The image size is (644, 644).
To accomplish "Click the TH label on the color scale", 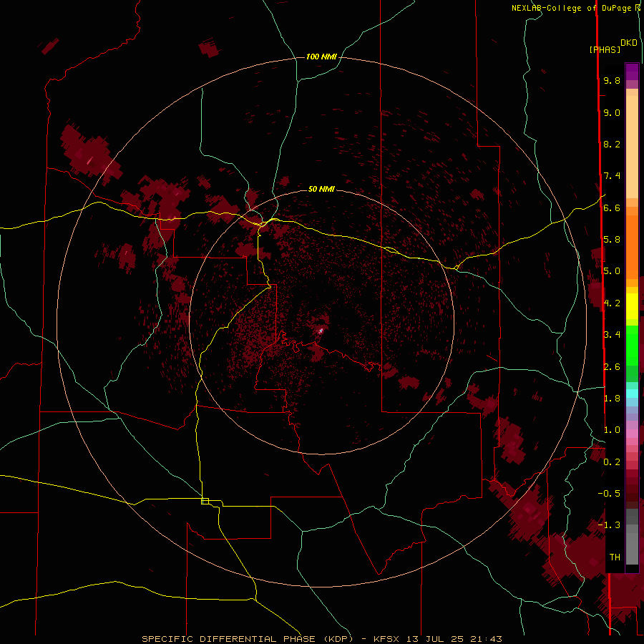I will point(615,557).
